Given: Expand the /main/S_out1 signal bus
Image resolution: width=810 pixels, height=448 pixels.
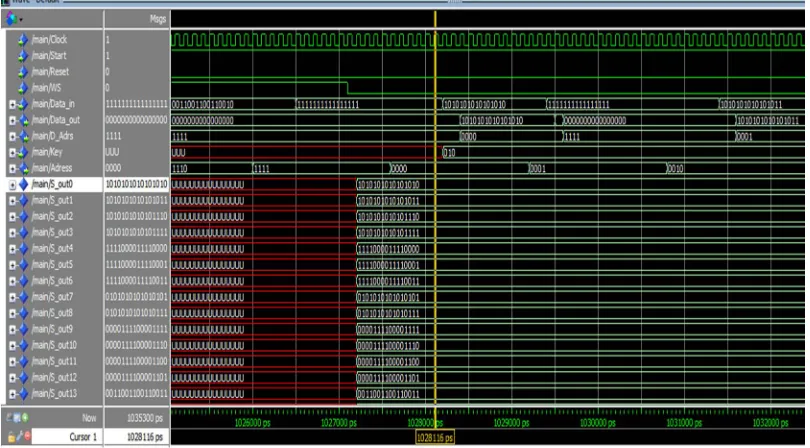Looking at the screenshot, I should coord(12,200).
